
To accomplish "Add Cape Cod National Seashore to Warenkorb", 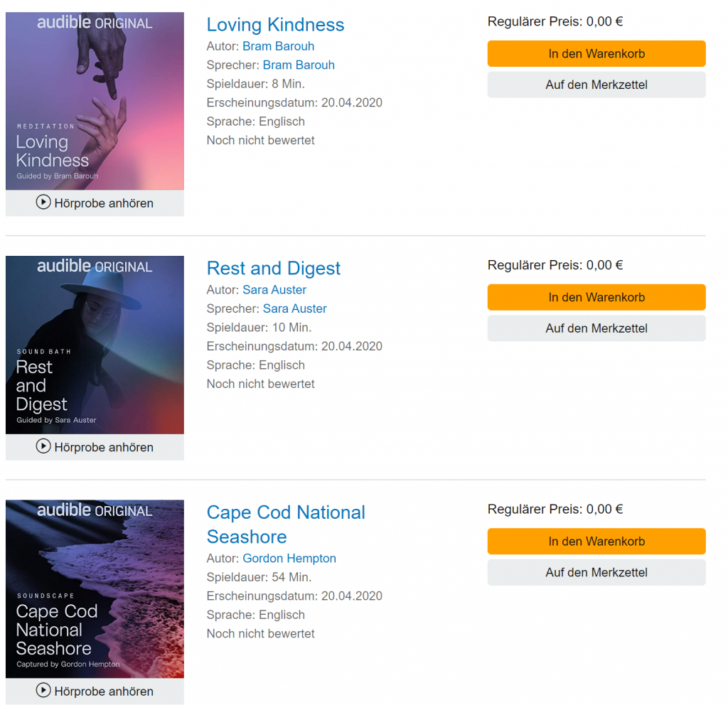I will click(596, 541).
